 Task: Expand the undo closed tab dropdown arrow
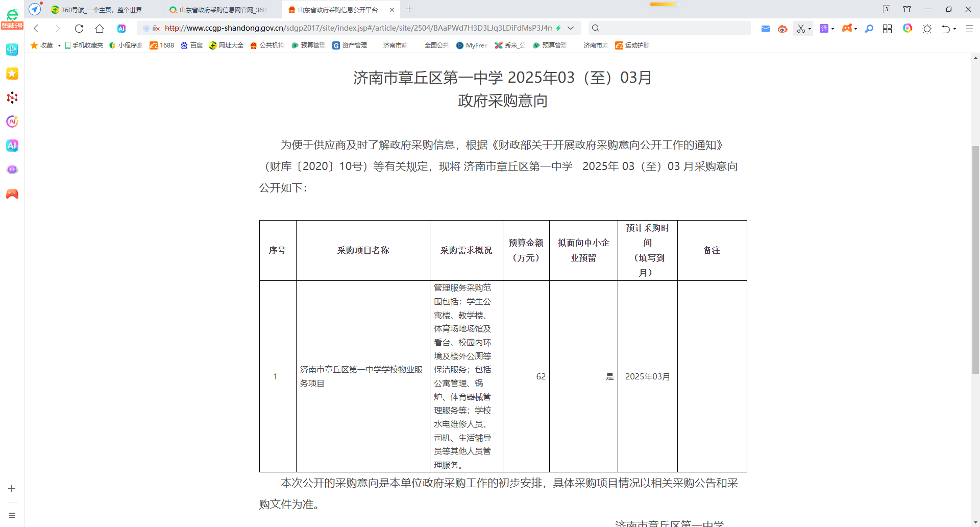pyautogui.click(x=954, y=29)
